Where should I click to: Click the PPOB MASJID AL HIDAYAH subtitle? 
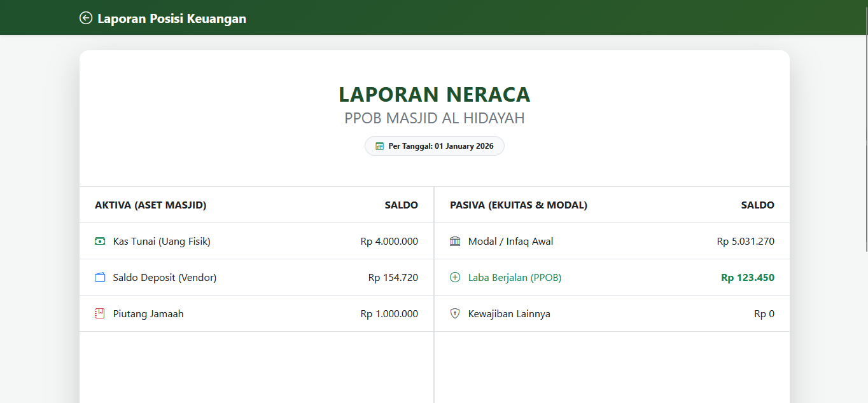coord(434,118)
